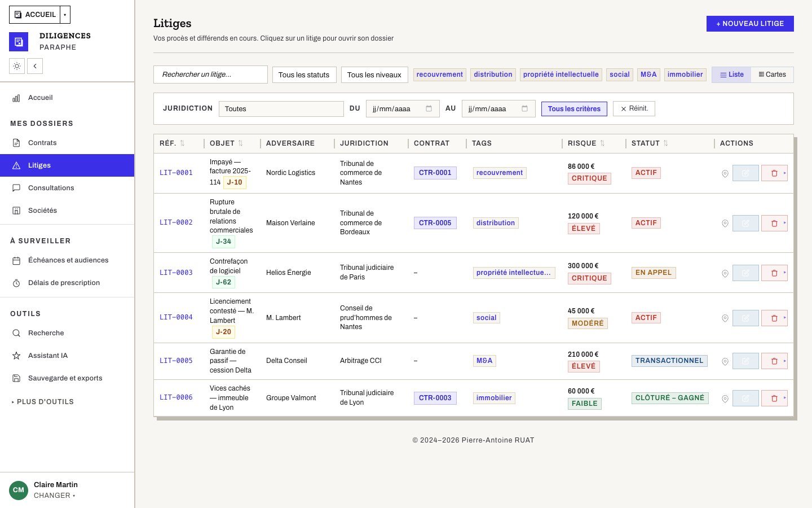Open the Juridiction Toutes dropdown
The image size is (812, 508).
281,109
